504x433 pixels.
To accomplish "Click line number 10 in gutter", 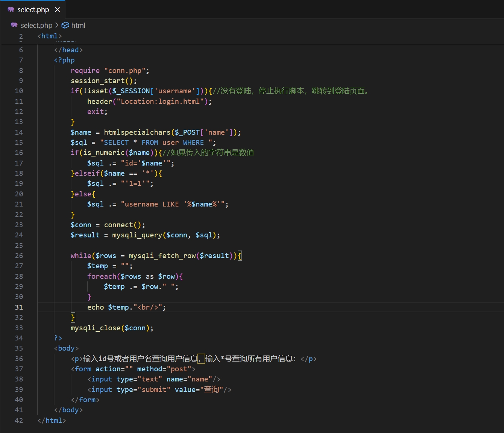I will (19, 91).
